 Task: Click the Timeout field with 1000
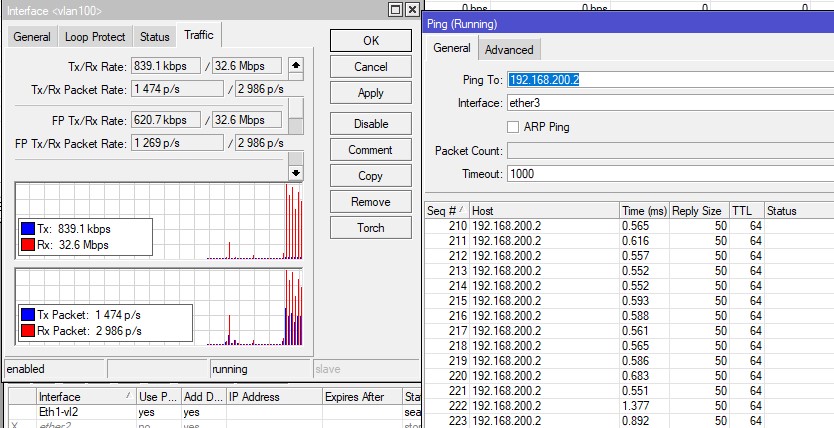click(x=670, y=174)
